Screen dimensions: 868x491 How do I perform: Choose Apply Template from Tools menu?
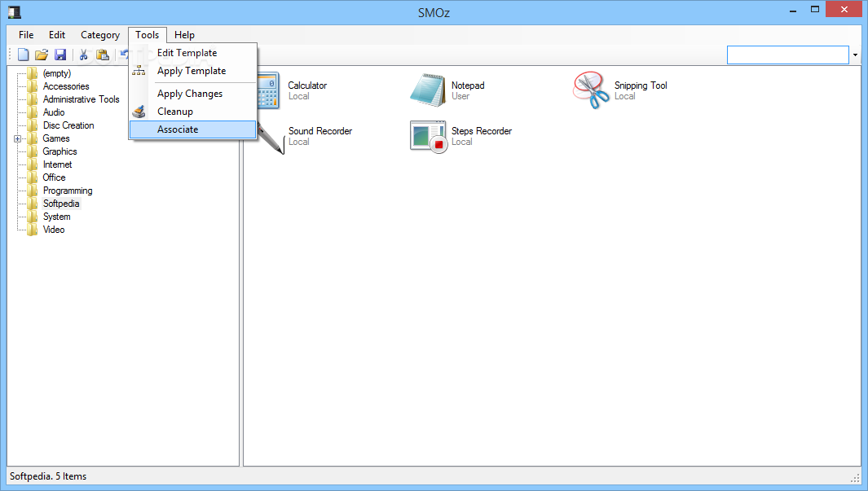(x=192, y=71)
